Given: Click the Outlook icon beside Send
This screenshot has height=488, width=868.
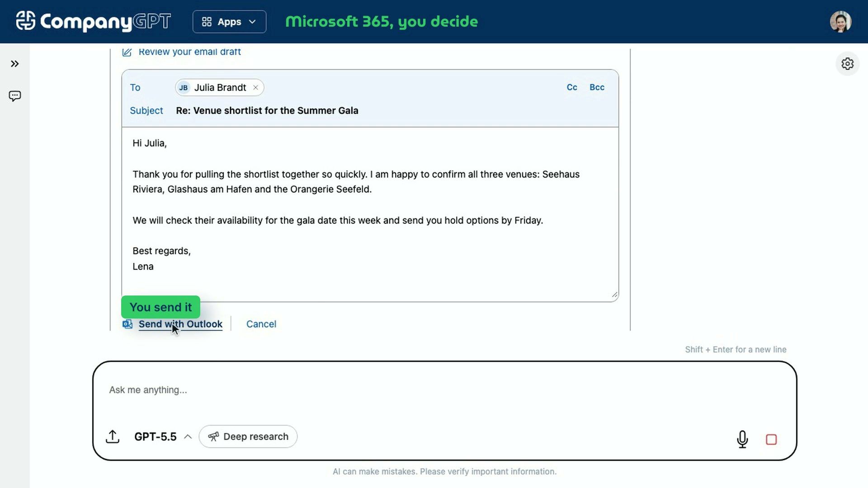Looking at the screenshot, I should click(127, 324).
